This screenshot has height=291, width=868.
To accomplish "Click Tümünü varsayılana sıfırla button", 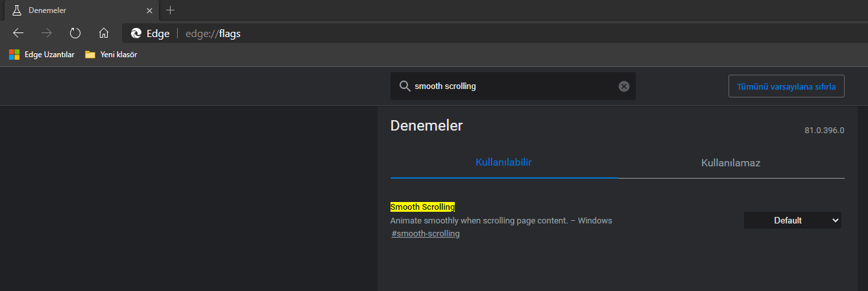I will click(786, 86).
